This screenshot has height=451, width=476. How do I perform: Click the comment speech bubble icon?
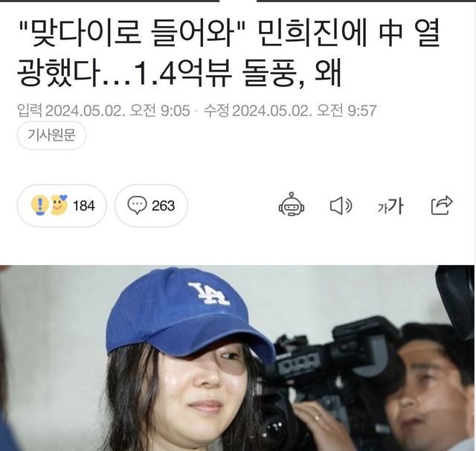pyautogui.click(x=137, y=205)
